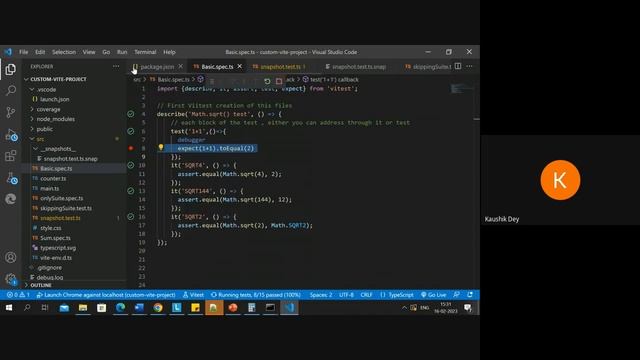Open the Testing beaker view
Viewport: 640px width, 360px height.
pyautogui.click(x=11, y=178)
